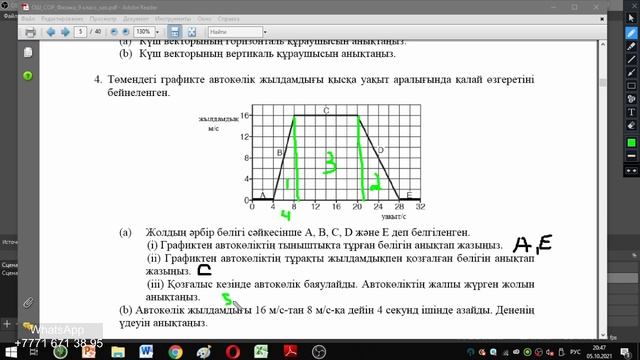The image size is (640, 360).
Task: Open the Окно menu
Action: coord(204,19)
